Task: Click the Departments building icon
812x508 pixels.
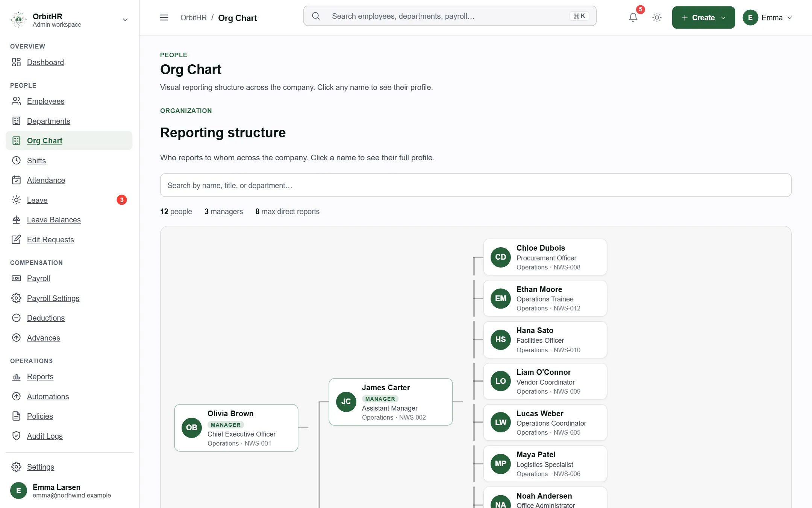Action: (16, 121)
